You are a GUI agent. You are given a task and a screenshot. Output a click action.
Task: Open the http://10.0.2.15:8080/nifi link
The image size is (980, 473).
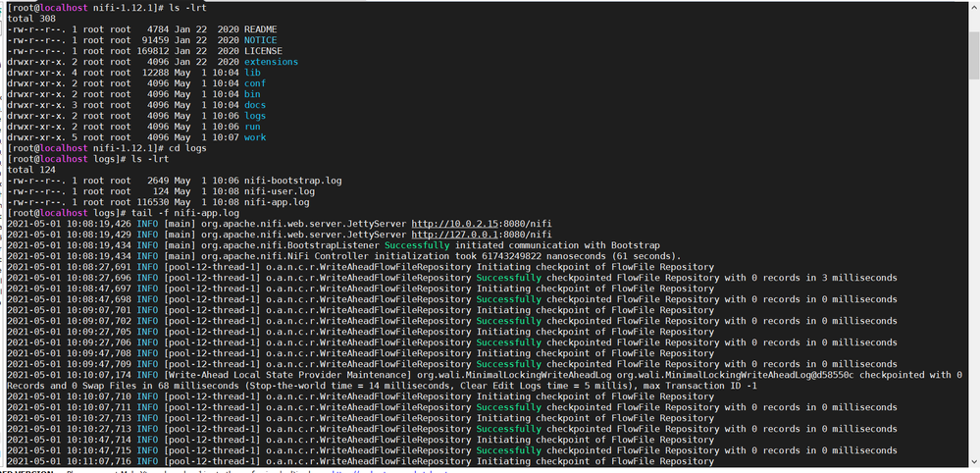tap(482, 224)
